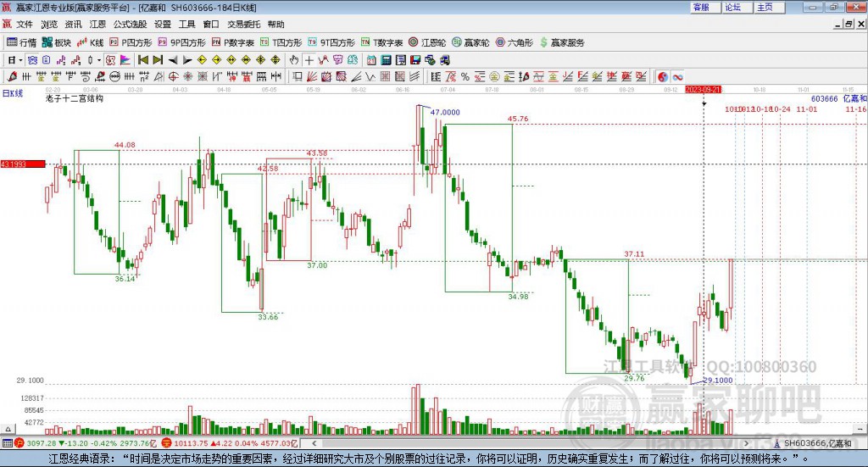
Task: Select the percent % retracement tool
Action: (x=465, y=77)
